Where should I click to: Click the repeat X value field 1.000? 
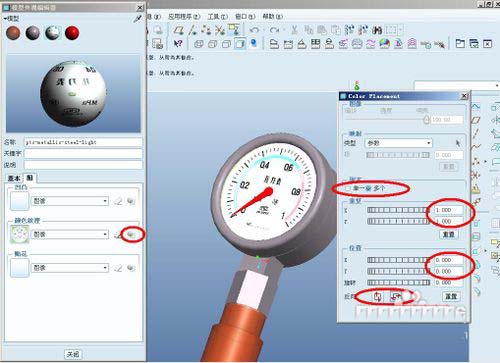pyautogui.click(x=449, y=210)
